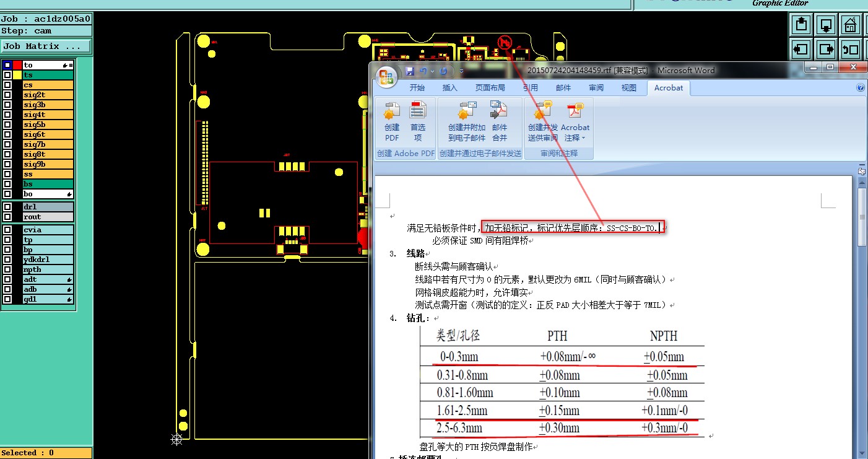868x459 pixels.
Task: Toggle the checkbox for layer rout
Action: (x=7, y=217)
